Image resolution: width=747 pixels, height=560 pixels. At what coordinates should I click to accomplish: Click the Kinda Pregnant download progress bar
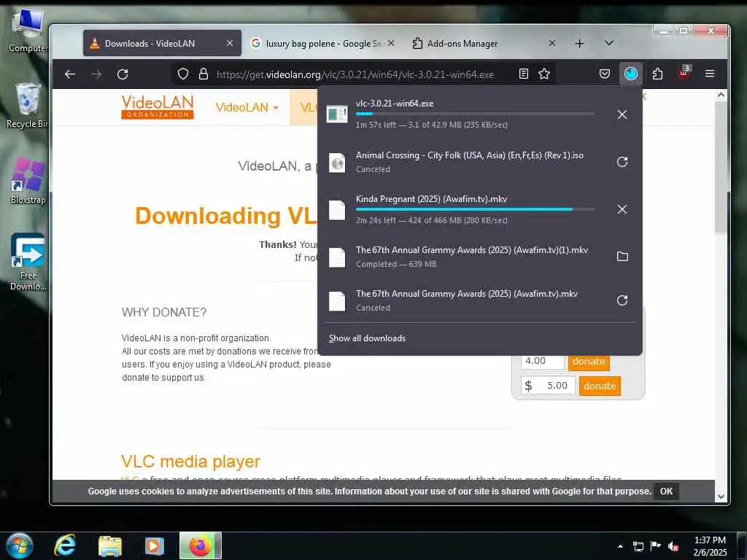(474, 209)
